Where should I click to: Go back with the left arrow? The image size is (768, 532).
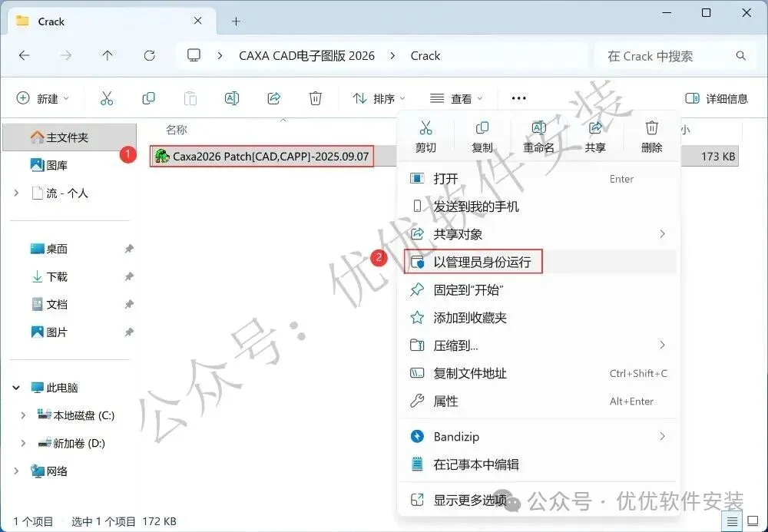coord(24,55)
